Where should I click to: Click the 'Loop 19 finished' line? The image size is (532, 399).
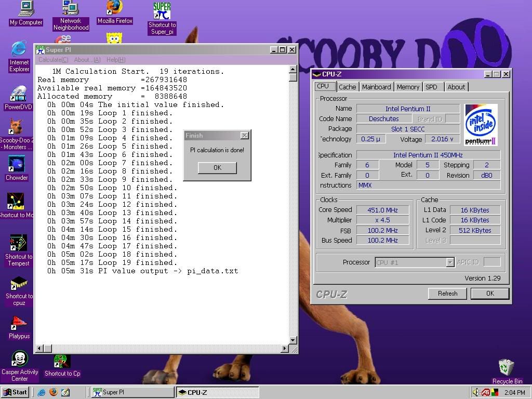coord(112,262)
